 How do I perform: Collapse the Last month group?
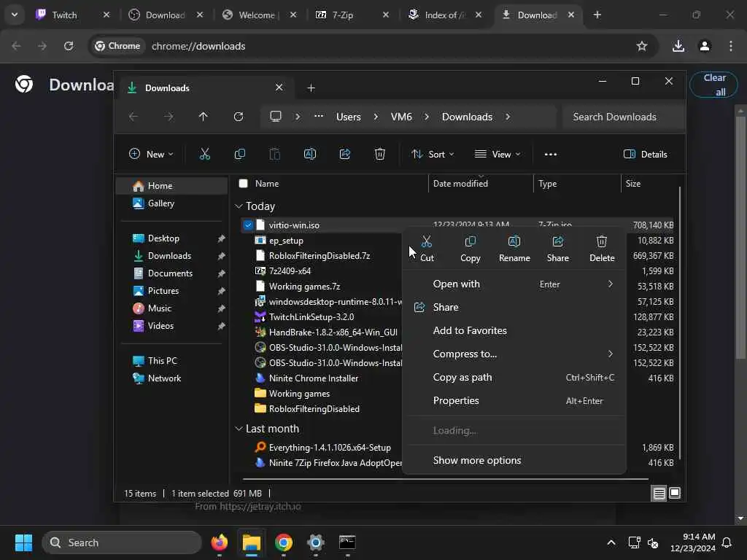239,429
